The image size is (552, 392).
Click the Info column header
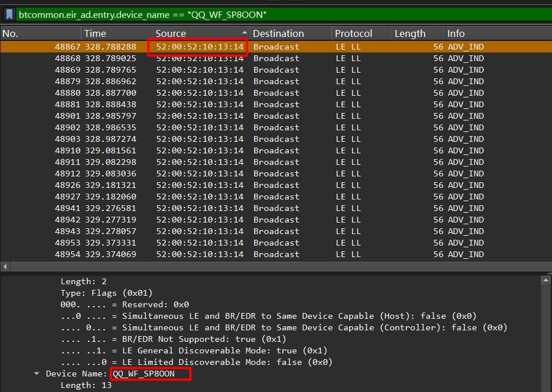coord(497,33)
